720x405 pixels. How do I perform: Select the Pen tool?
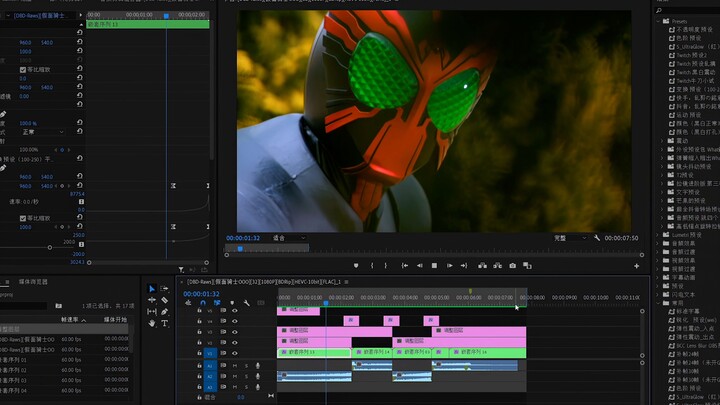pos(164,311)
